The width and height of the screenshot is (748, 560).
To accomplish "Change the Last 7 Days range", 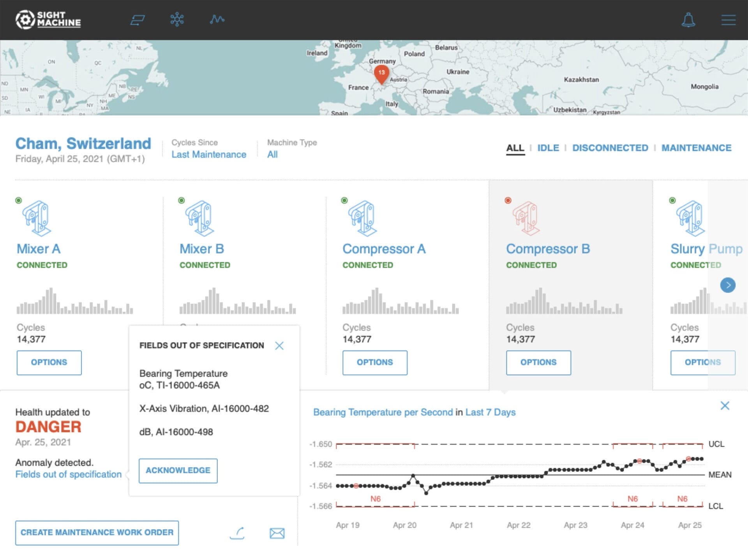I will click(490, 412).
